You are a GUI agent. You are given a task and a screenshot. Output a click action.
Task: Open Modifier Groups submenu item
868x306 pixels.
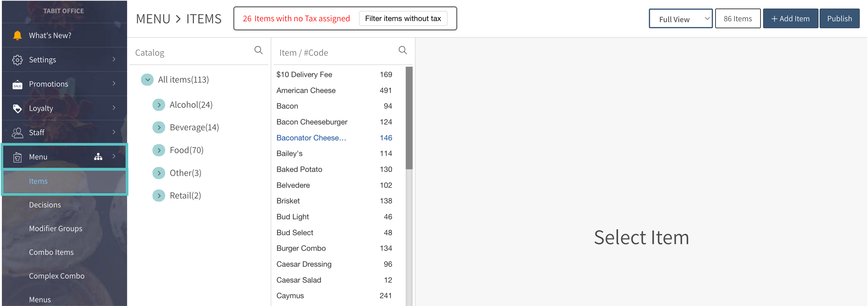[x=56, y=228]
